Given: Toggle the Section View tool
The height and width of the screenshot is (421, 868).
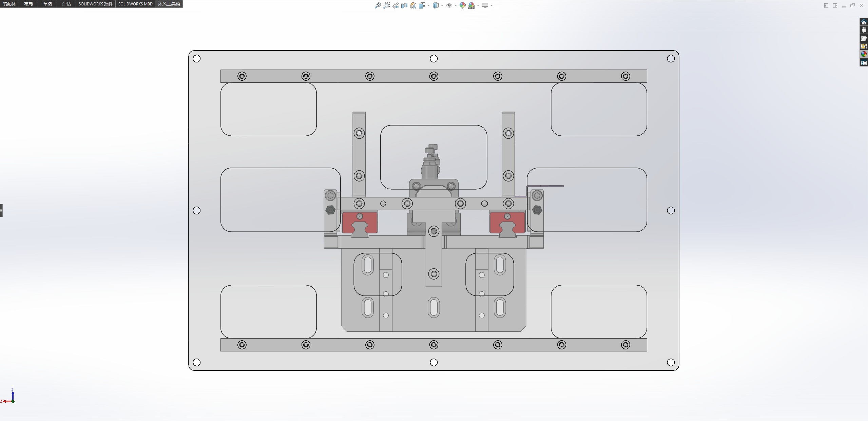Looking at the screenshot, I should [x=404, y=5].
